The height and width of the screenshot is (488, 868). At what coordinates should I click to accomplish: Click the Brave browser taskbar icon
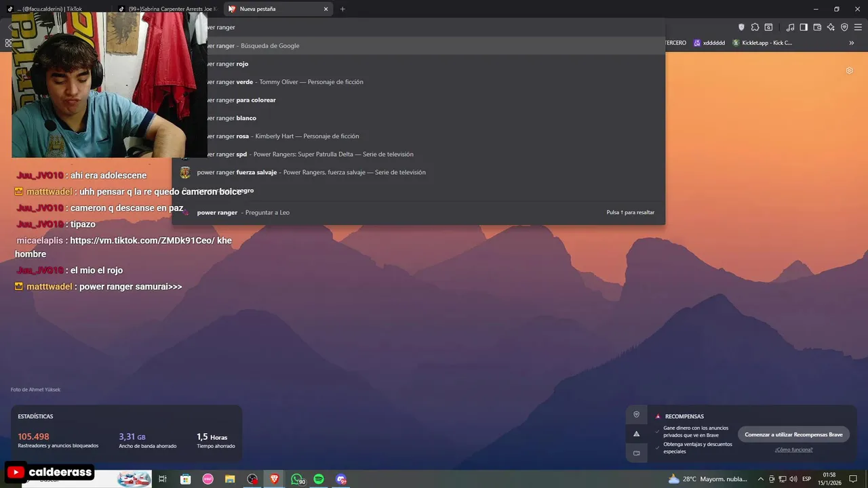pyautogui.click(x=275, y=479)
